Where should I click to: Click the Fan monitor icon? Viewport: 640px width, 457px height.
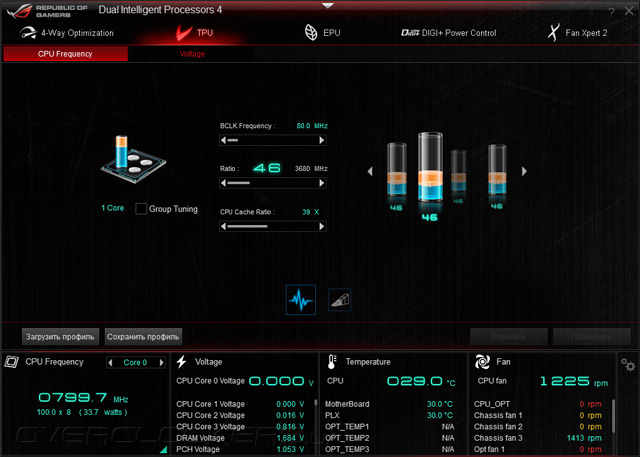482,362
